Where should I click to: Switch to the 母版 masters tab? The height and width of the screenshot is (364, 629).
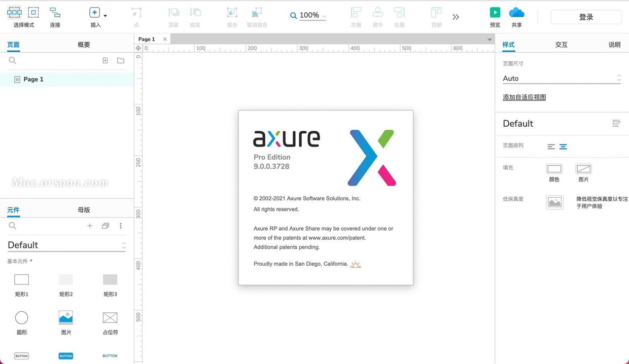click(x=84, y=210)
